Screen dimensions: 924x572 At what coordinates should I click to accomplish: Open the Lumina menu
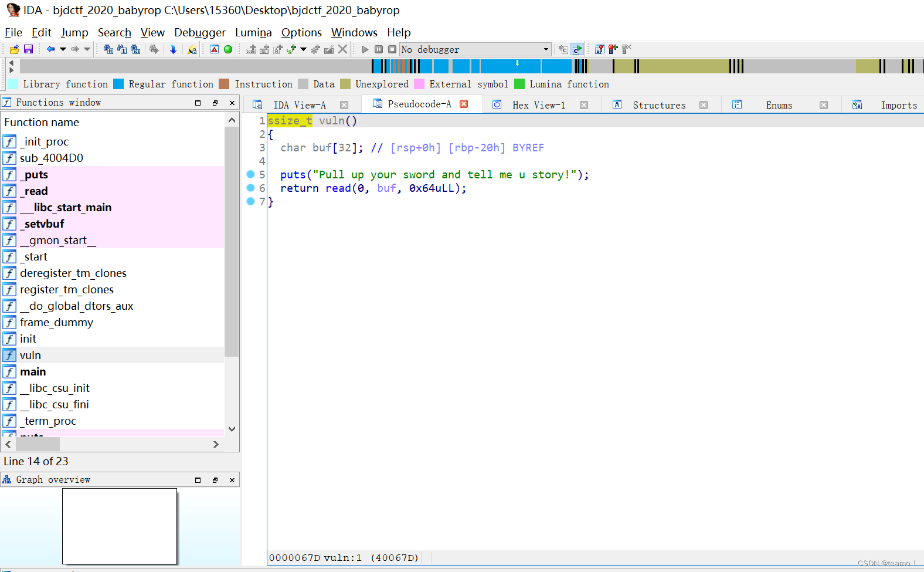point(253,32)
